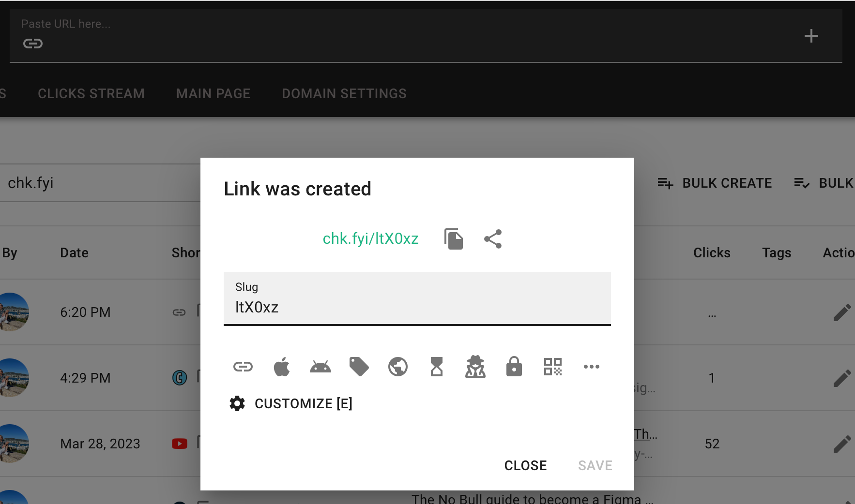Click the Customize gear icon

coord(237,403)
